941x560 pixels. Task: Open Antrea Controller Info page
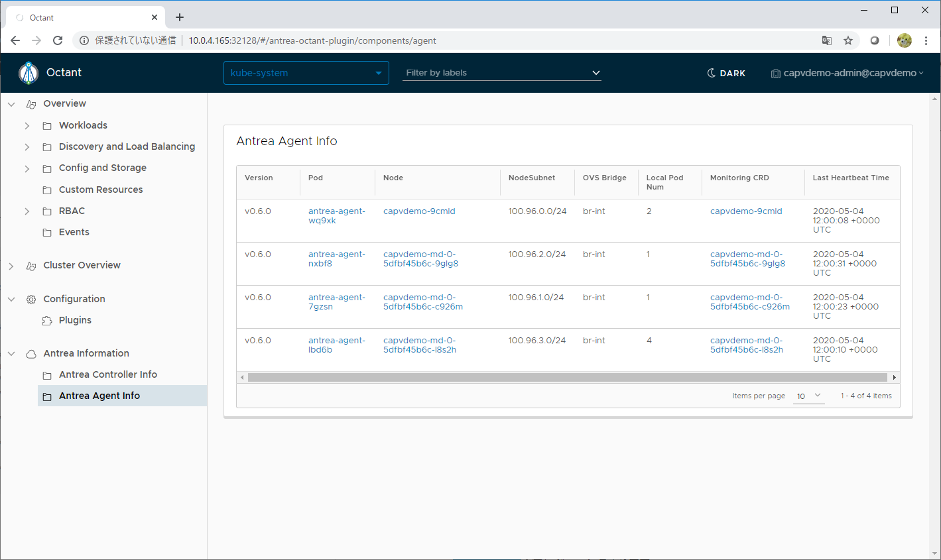(108, 374)
